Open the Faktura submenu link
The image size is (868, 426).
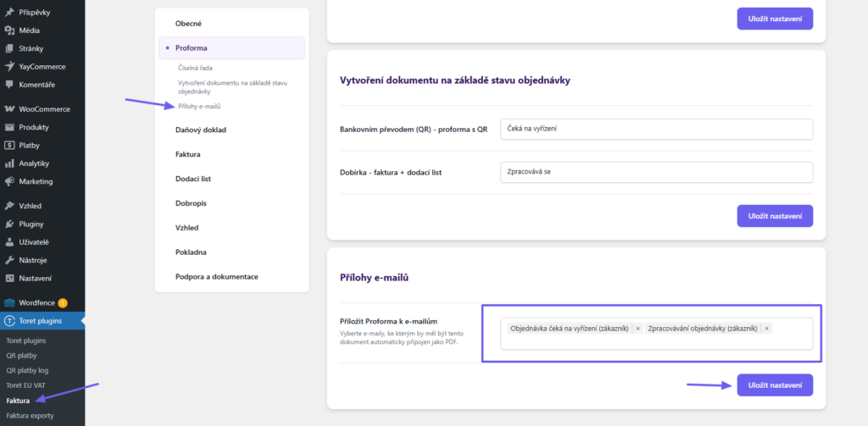18,401
